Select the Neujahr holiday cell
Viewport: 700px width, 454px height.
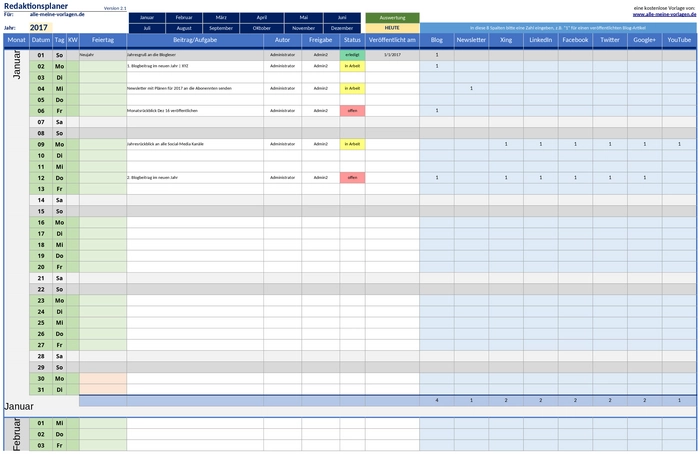coord(103,55)
